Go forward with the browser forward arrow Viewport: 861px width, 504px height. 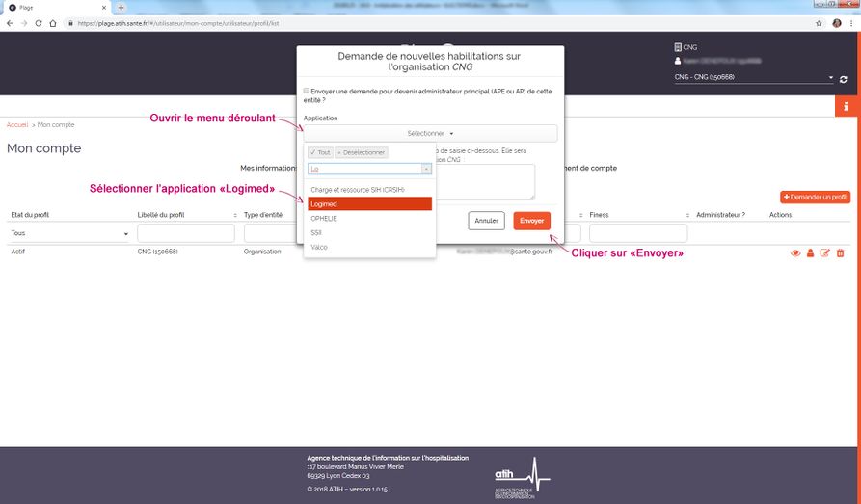(24, 23)
